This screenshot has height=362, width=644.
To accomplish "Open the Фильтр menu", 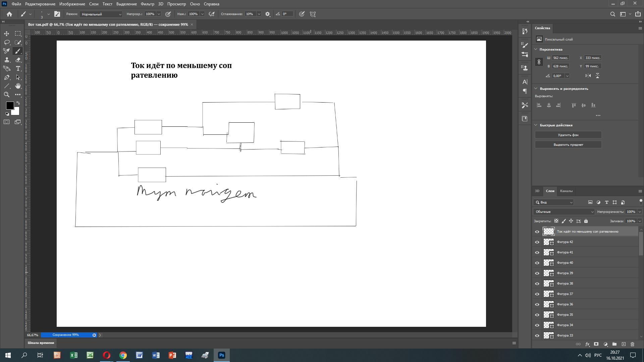I will click(x=147, y=4).
